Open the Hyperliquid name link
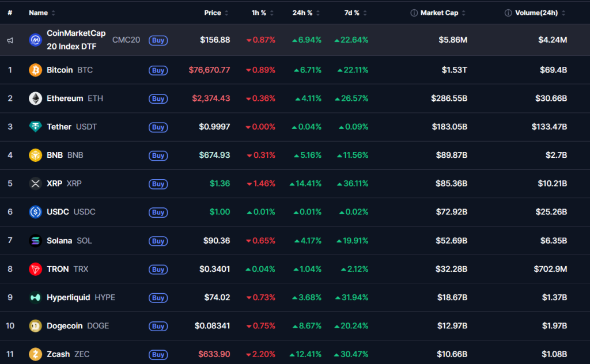The width and height of the screenshot is (590, 364). point(69,297)
